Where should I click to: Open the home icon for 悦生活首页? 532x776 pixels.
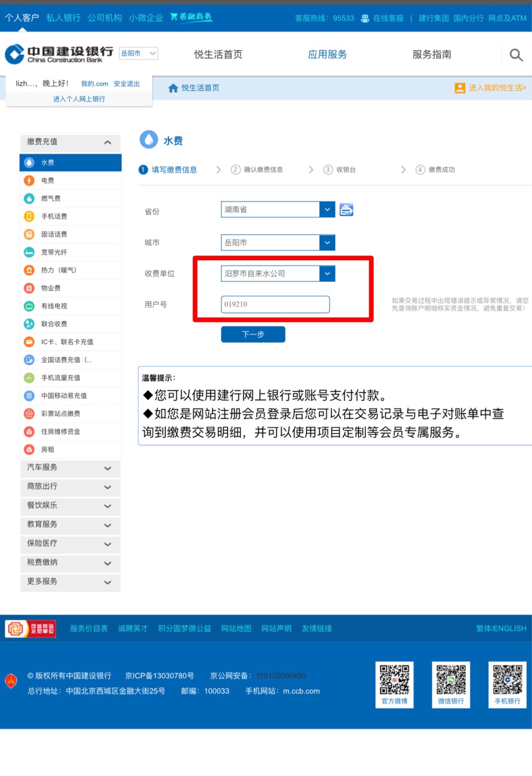pos(173,88)
